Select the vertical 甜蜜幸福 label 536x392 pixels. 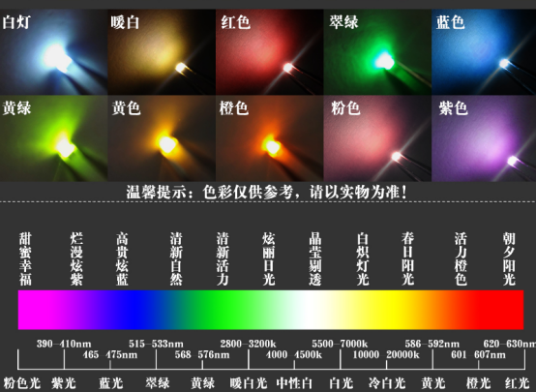tap(25, 259)
